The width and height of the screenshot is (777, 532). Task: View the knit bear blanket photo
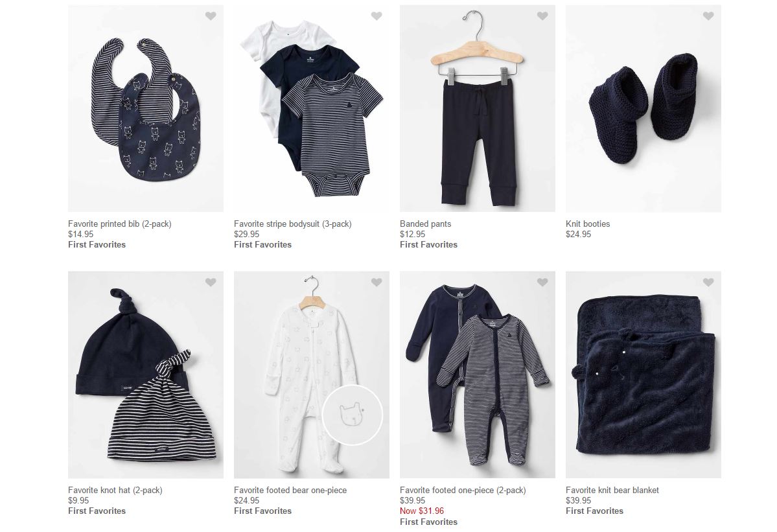(x=644, y=375)
